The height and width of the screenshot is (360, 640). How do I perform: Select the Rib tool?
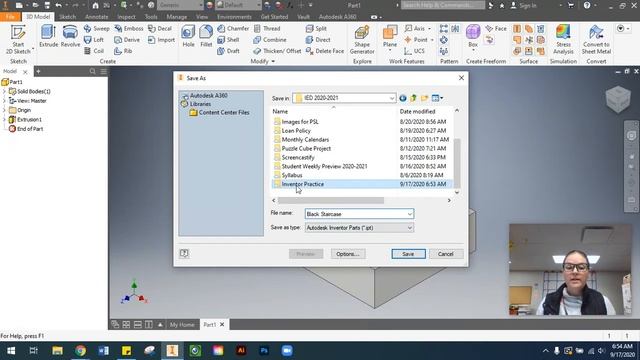tap(123, 51)
